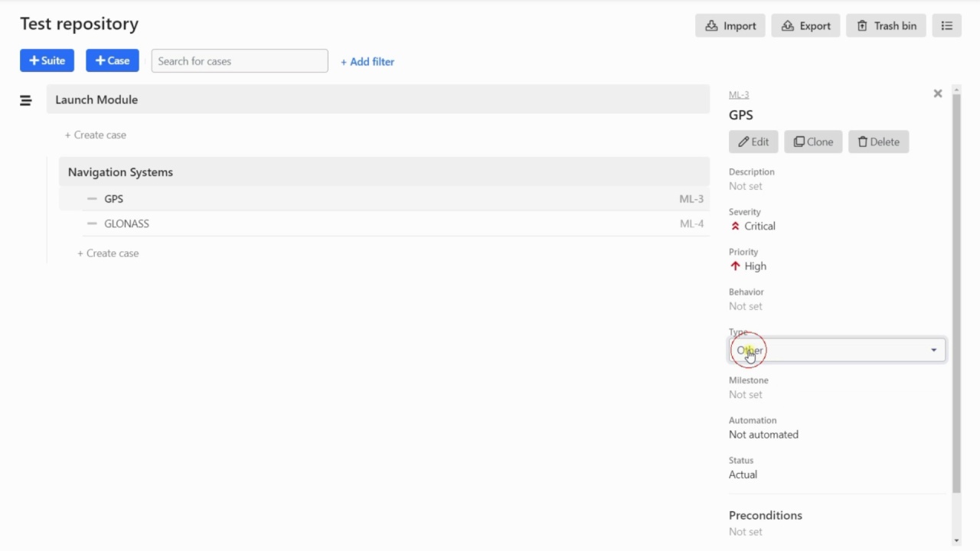Create a new Case with the blue button
This screenshot has width=980, height=551.
tap(113, 60)
